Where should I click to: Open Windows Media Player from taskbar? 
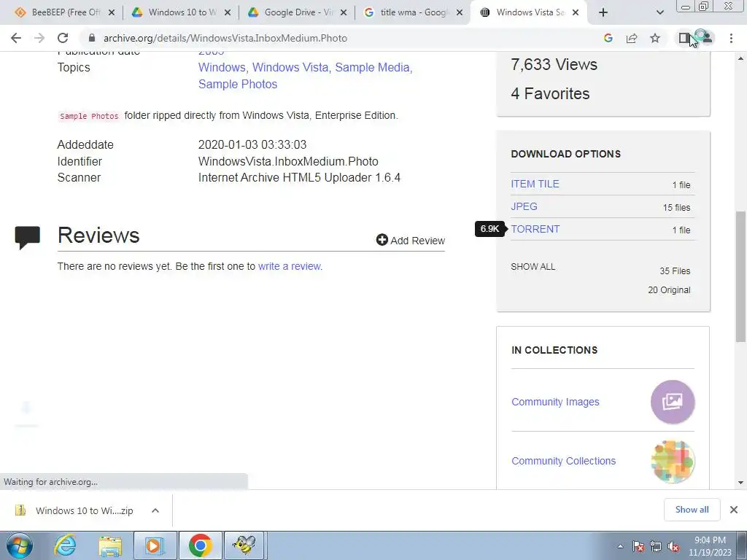pyautogui.click(x=155, y=545)
